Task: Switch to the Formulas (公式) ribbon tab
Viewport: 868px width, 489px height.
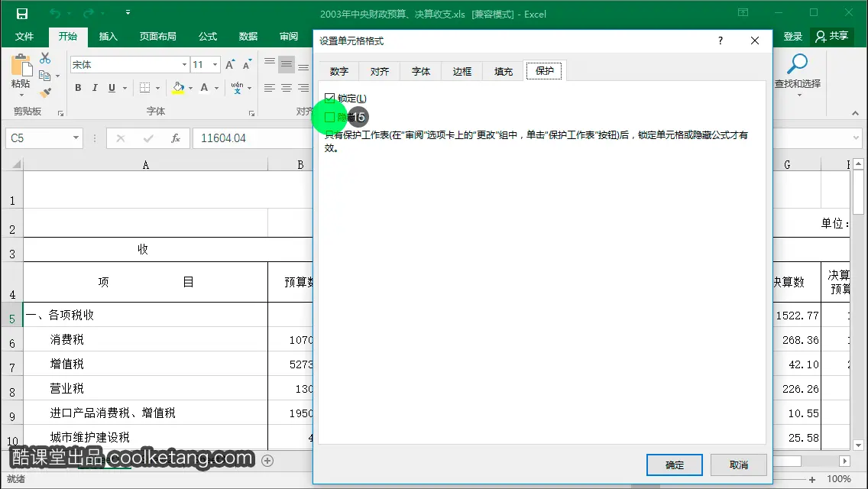Action: point(208,36)
